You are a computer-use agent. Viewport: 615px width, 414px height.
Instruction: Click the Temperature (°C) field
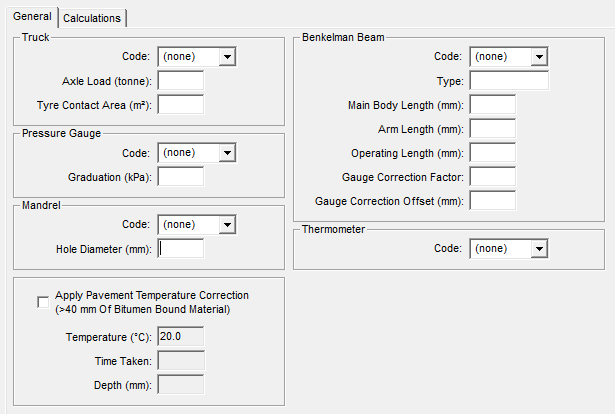pos(181,337)
